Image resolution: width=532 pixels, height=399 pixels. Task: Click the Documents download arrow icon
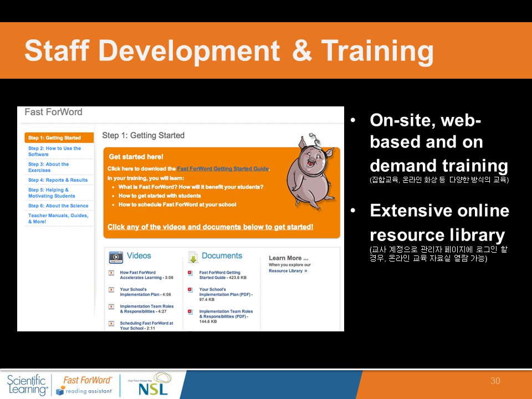coord(193,257)
